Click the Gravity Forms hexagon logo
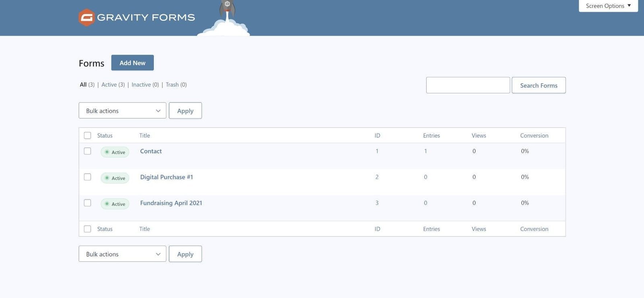Screen dimensions: 644x298 click(x=87, y=18)
